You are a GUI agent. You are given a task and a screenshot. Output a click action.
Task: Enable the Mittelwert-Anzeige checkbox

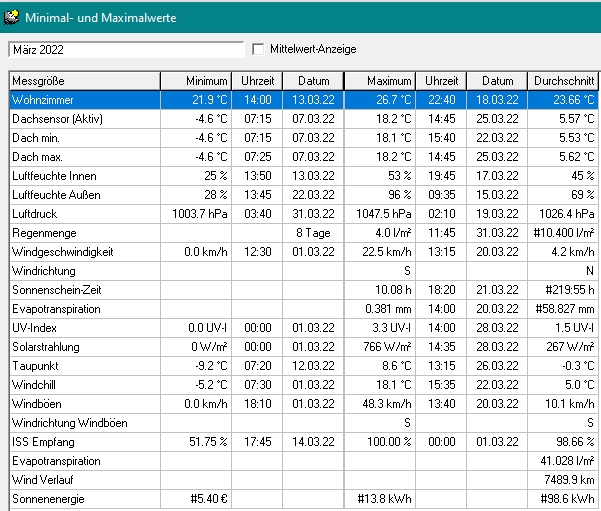pos(259,49)
